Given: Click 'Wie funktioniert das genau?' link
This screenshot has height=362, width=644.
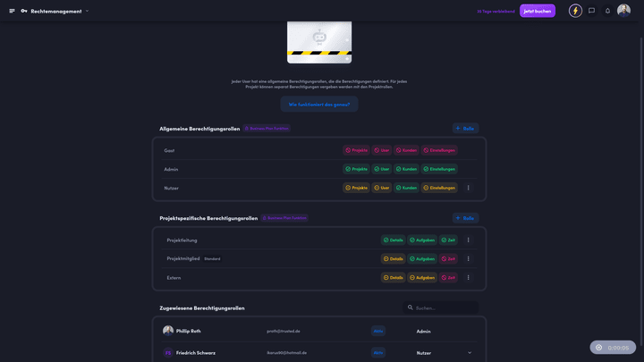Looking at the screenshot, I should click(x=319, y=105).
